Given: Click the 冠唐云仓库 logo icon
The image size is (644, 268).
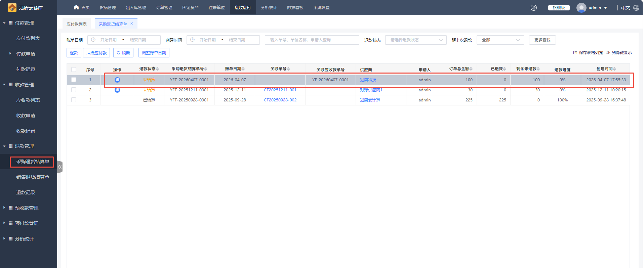Looking at the screenshot, I should (12, 7).
